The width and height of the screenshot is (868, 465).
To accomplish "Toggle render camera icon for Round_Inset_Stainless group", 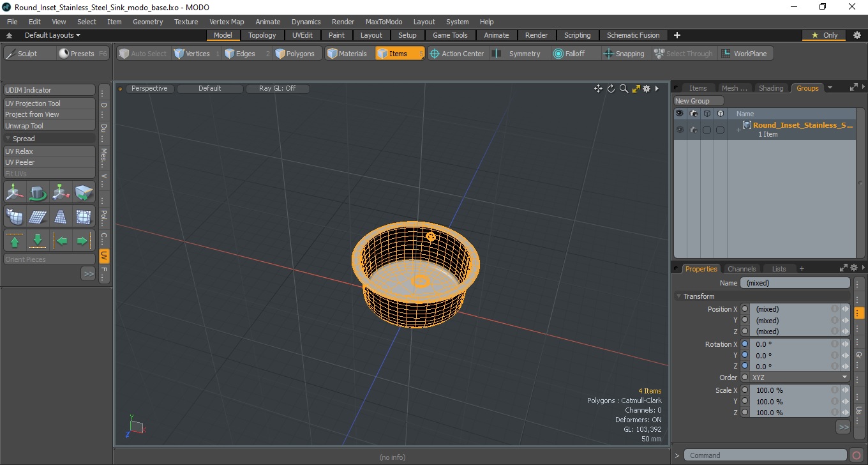I will click(x=693, y=130).
